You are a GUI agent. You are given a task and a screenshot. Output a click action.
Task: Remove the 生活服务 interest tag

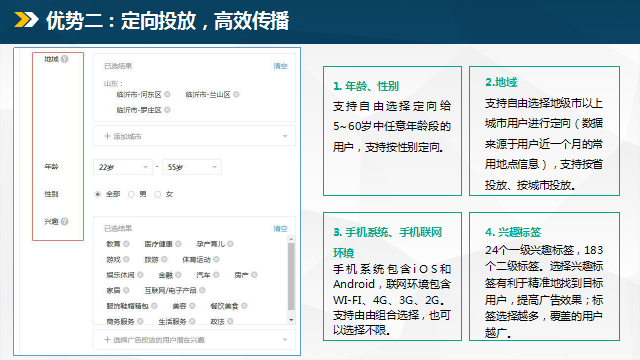click(x=192, y=321)
